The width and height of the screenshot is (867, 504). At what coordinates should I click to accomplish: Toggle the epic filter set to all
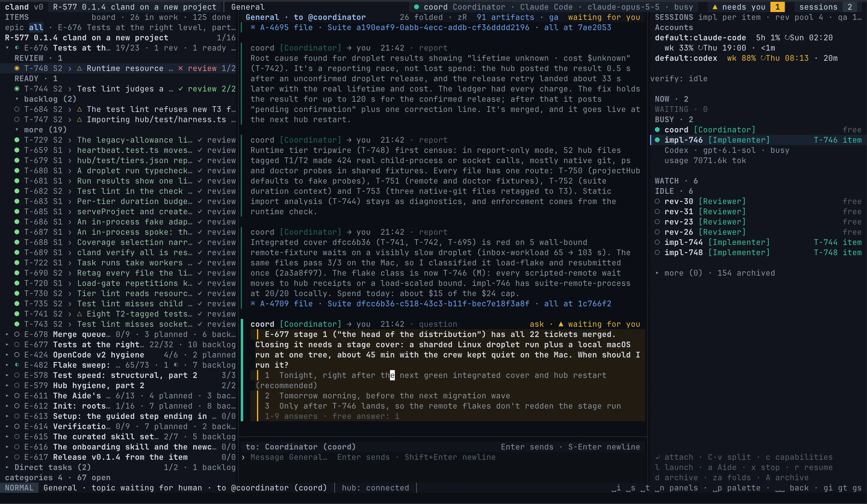[x=36, y=27]
